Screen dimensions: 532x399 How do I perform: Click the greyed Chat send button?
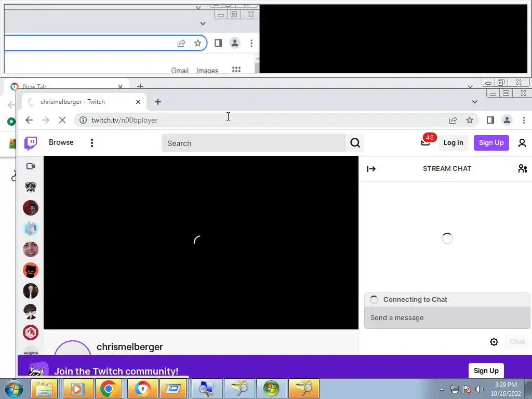517,342
